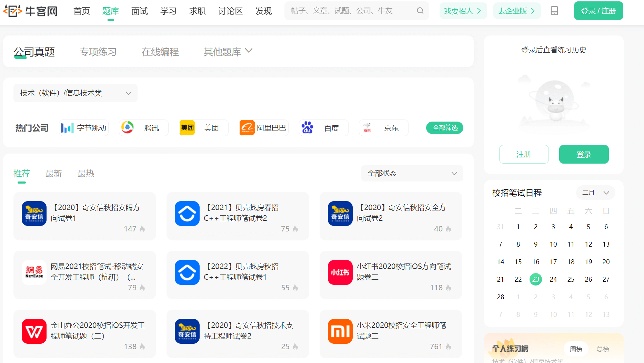Click the 去企业版 arrow button
The height and width of the screenshot is (363, 644).
(x=517, y=11)
